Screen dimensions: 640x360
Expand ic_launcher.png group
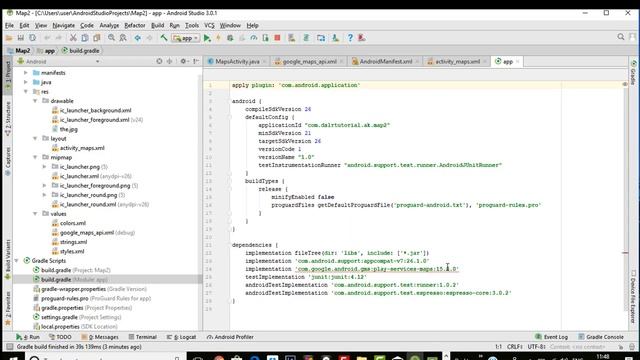pyautogui.click(x=44, y=167)
